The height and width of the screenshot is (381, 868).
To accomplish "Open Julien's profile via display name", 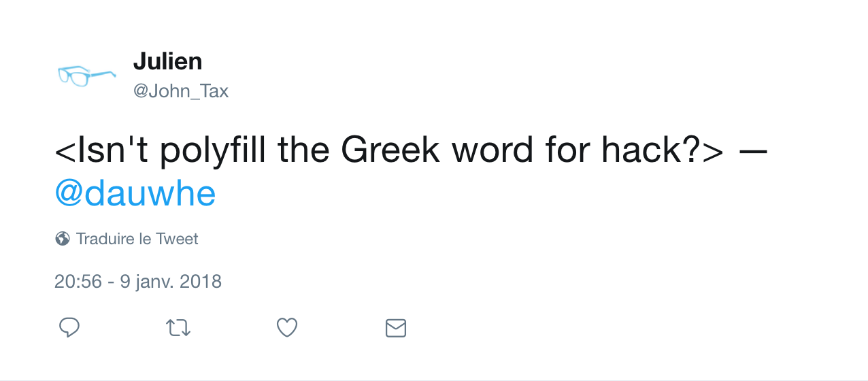I will [167, 61].
